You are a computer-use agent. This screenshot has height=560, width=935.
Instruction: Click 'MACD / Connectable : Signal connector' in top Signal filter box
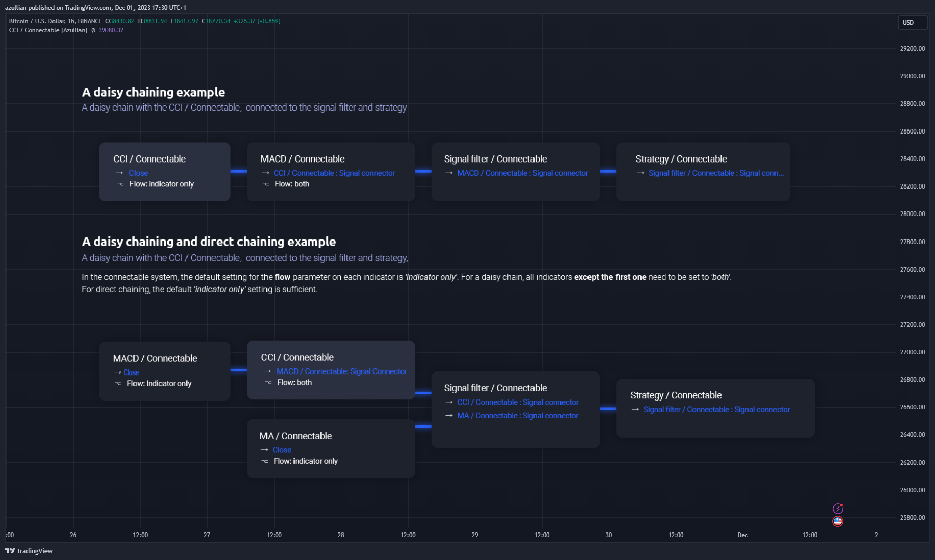[x=523, y=173]
